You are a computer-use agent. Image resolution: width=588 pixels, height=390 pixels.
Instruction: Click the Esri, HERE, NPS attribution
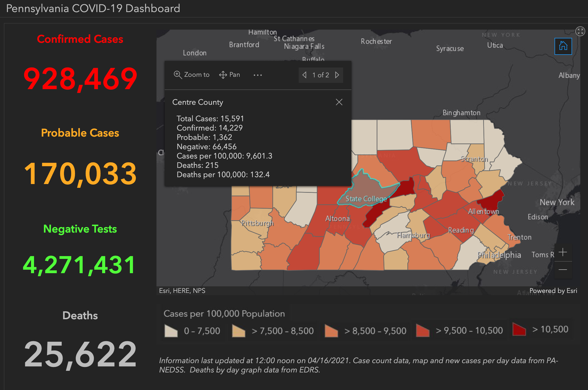[182, 290]
